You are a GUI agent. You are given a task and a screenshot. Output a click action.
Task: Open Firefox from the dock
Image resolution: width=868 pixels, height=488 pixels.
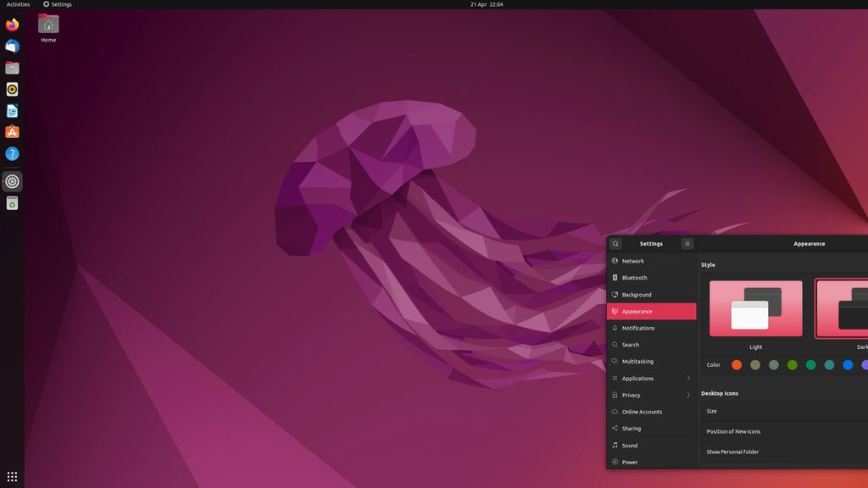coord(11,25)
